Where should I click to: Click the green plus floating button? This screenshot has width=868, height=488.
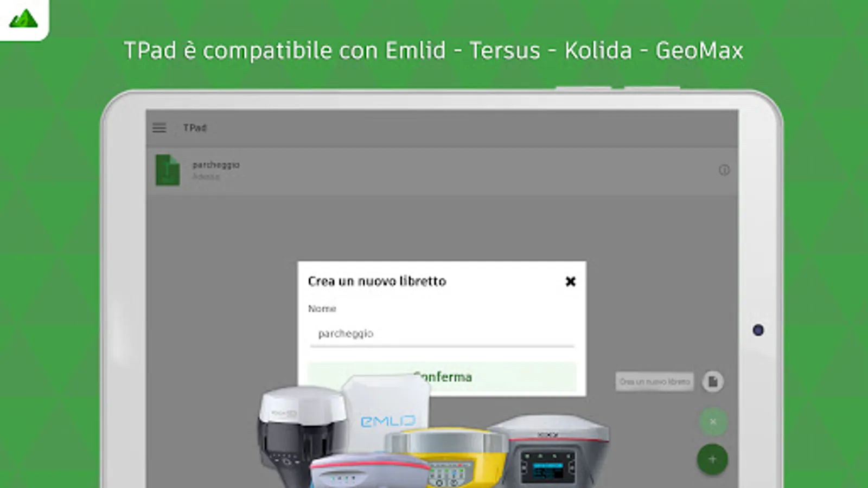pos(712,460)
